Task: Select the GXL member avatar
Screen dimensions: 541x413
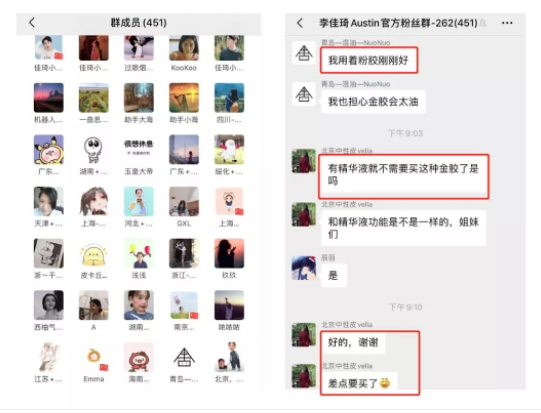Action: point(184,201)
